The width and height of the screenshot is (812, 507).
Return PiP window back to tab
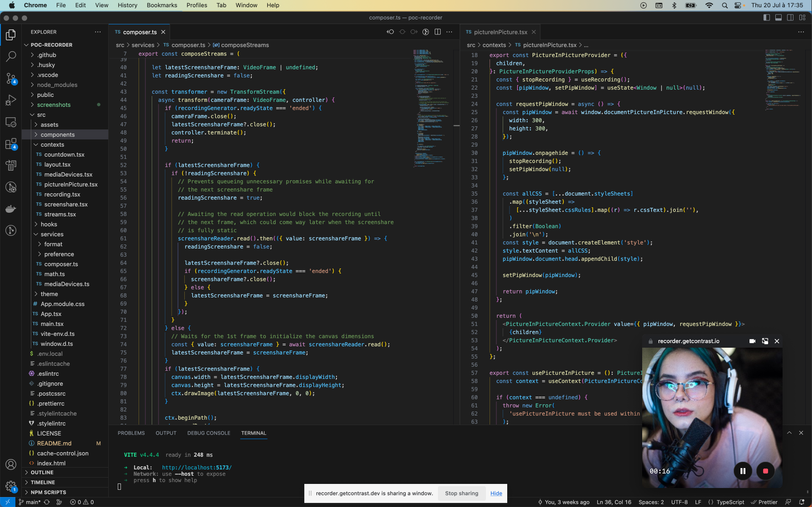pyautogui.click(x=765, y=341)
